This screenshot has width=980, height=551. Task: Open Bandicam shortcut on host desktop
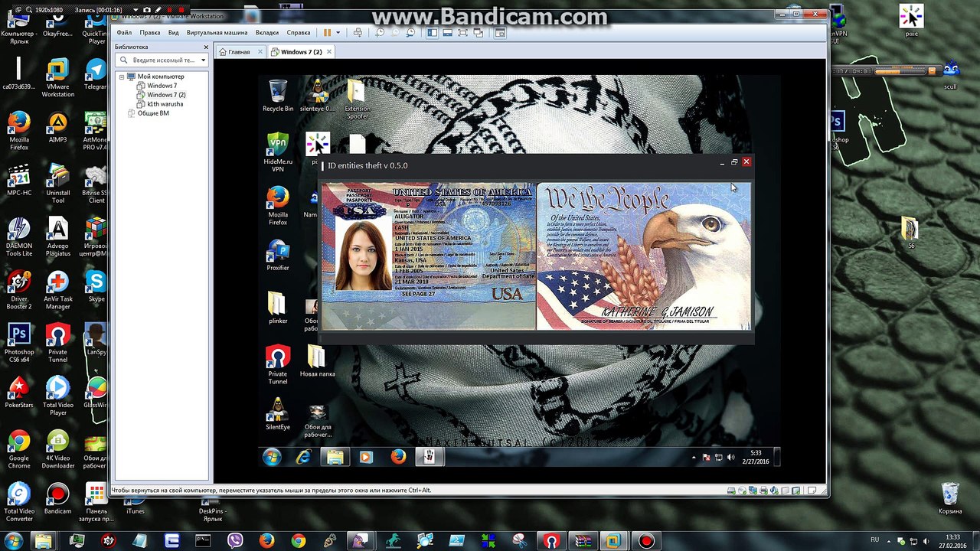pyautogui.click(x=57, y=498)
